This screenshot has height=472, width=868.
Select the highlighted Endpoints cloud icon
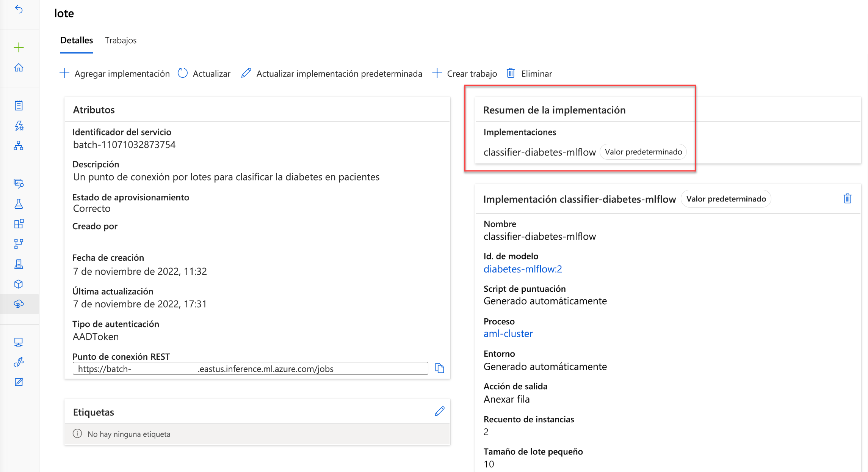[x=18, y=304]
